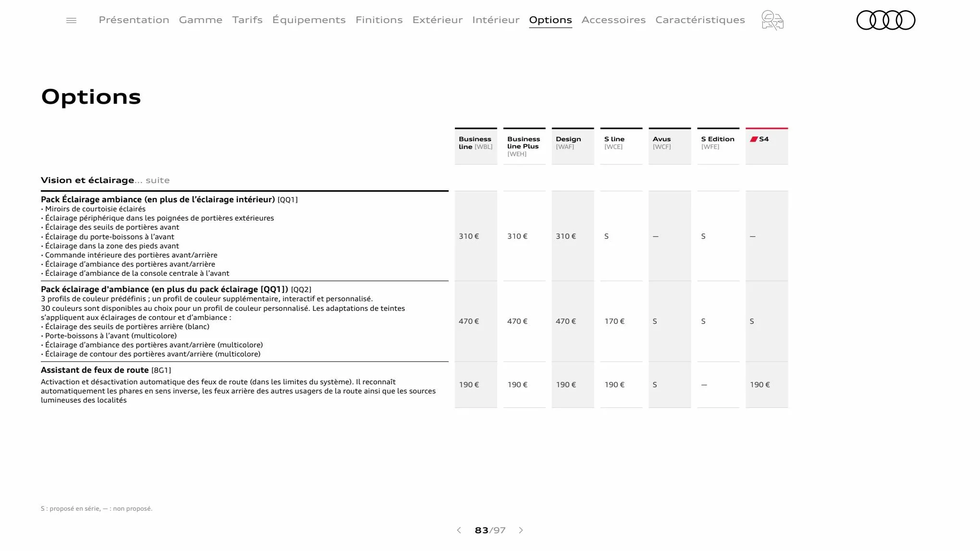Viewport: 980px width, 551px height.
Task: Click the Business line [WBL] column header
Action: click(476, 146)
